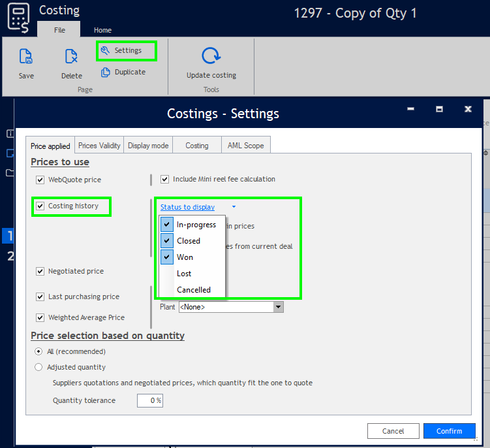490x448 pixels.
Task: Open Settings from the ribbon
Action: (127, 50)
